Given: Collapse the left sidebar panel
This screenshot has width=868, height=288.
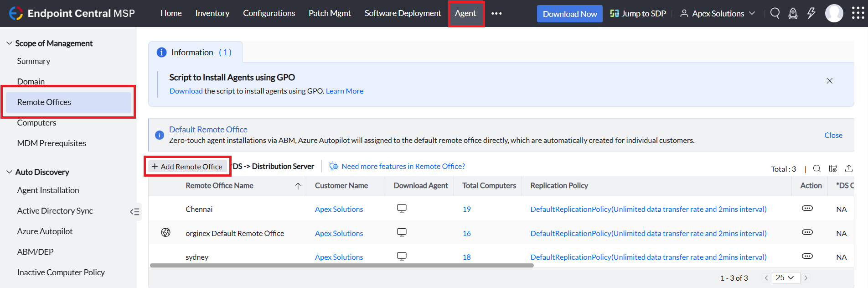Looking at the screenshot, I should point(134,211).
